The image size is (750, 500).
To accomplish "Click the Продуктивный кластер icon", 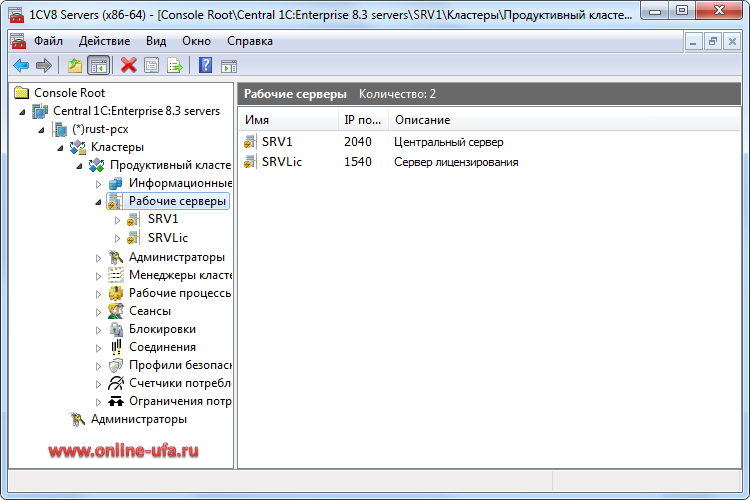I will (x=97, y=165).
